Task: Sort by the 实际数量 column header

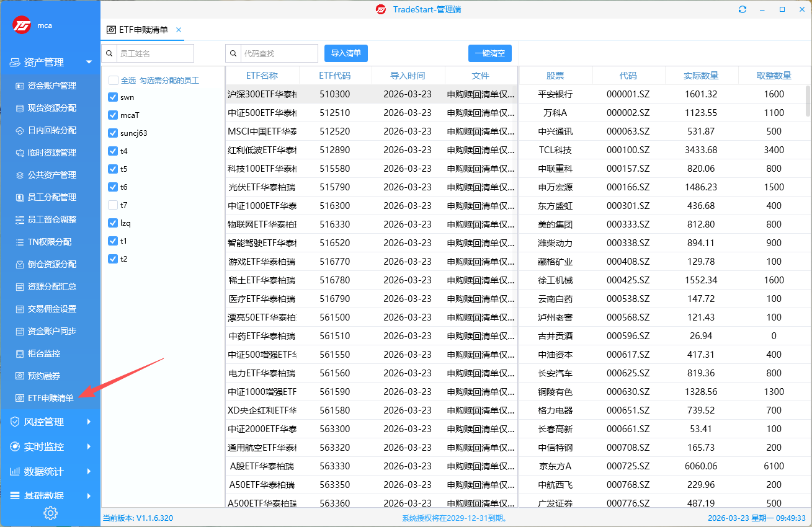Action: pos(701,76)
